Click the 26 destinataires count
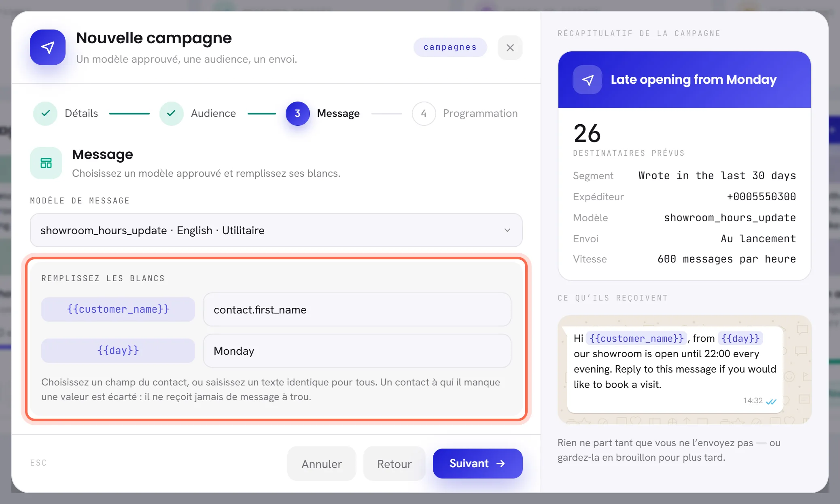The image size is (840, 504). [587, 133]
